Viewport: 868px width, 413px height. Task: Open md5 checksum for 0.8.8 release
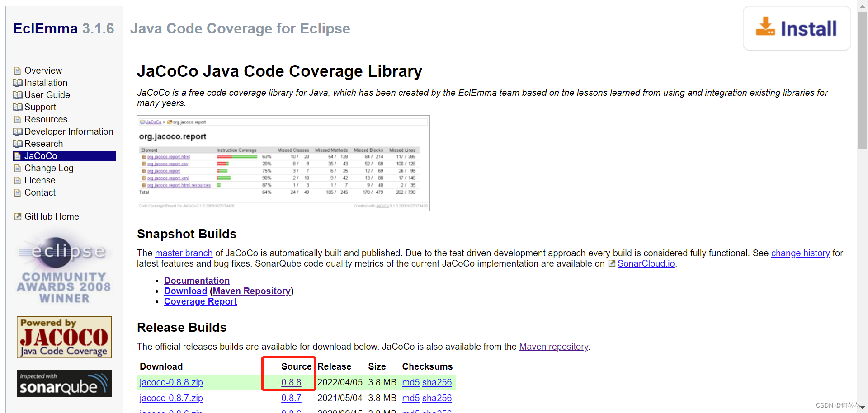(411, 382)
